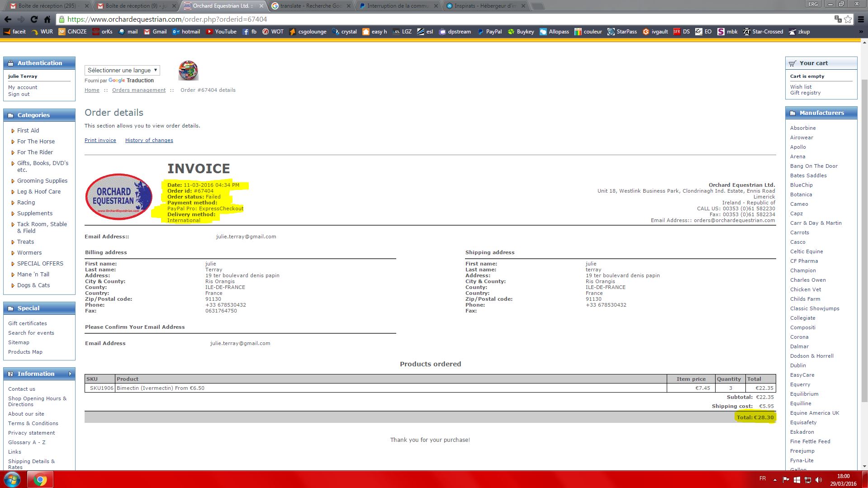Open the PayPal bookmark

[489, 32]
